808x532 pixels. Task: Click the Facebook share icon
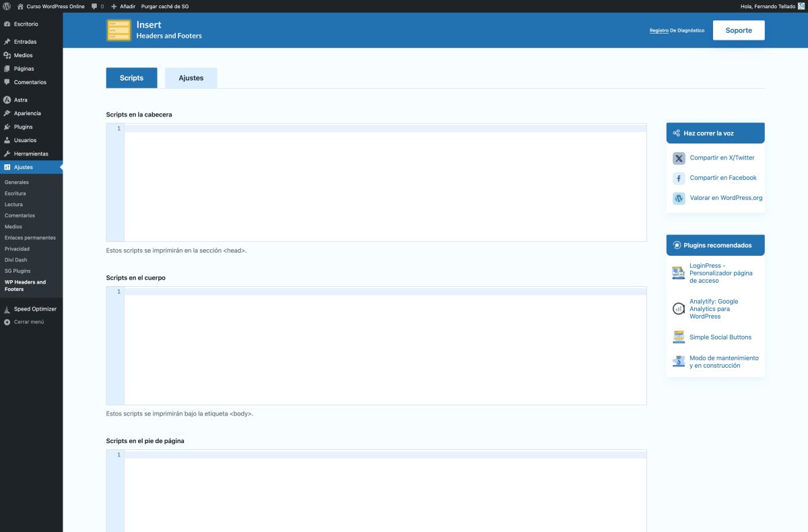[679, 178]
